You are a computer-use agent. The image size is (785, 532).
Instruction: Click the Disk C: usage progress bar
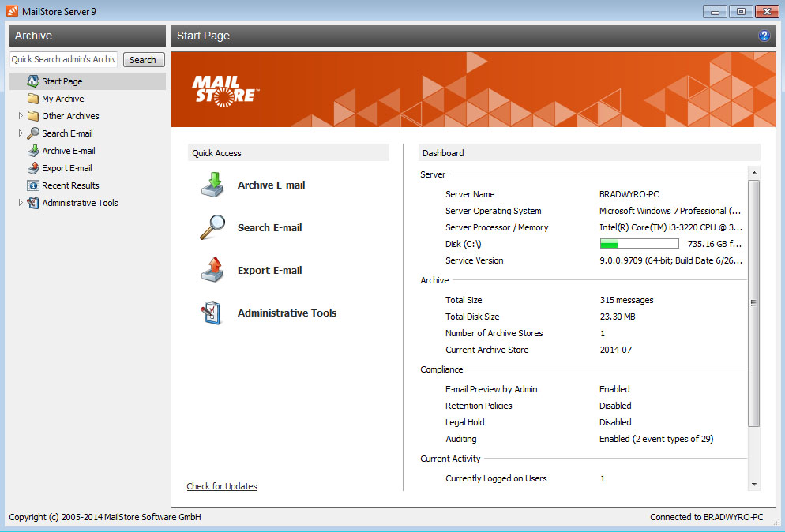pos(639,244)
